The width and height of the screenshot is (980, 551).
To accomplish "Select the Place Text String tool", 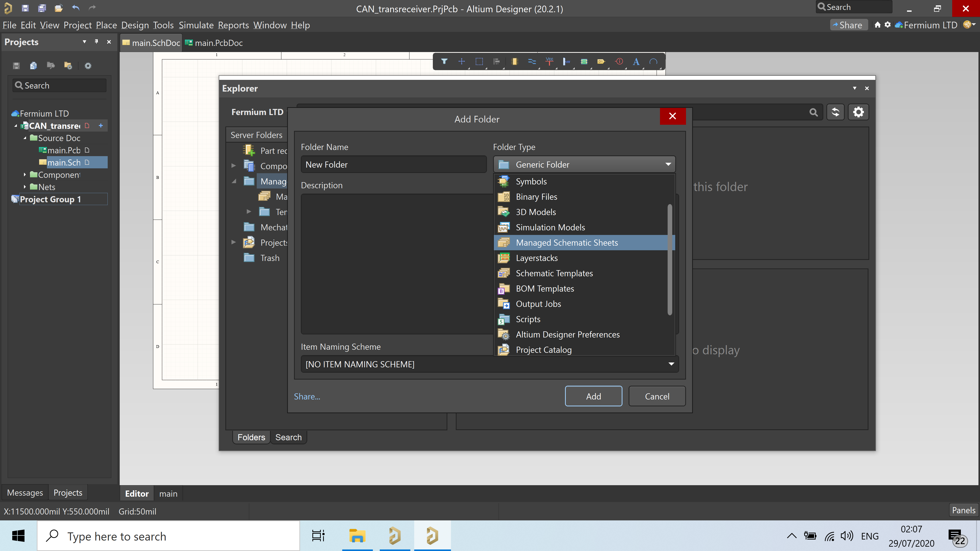I will coord(636,61).
